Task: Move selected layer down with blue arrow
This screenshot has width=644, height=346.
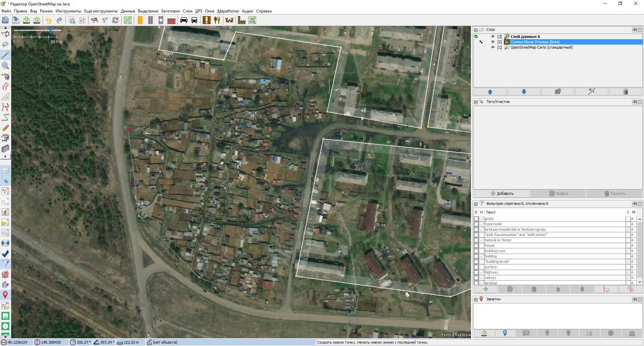Action: click(x=524, y=92)
